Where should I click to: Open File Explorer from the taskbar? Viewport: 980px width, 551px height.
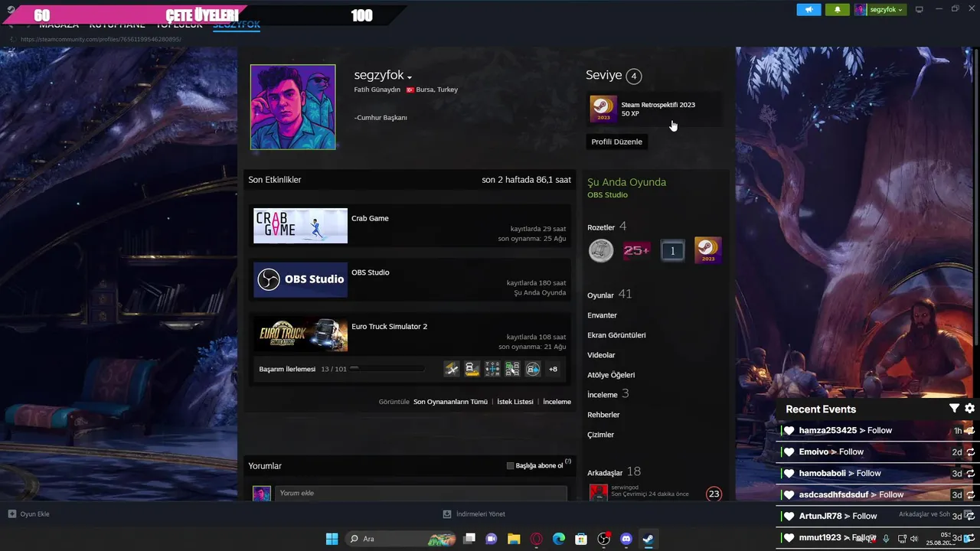click(x=514, y=539)
